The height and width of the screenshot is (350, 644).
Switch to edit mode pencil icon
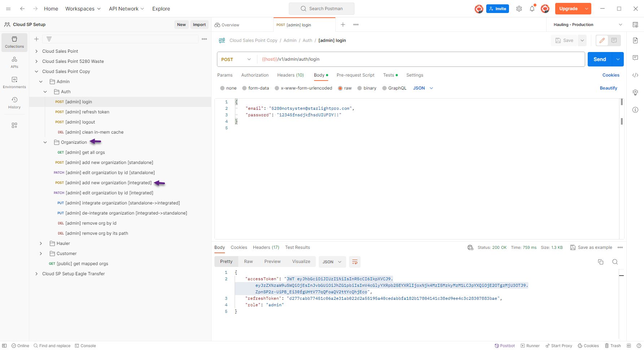click(x=602, y=40)
